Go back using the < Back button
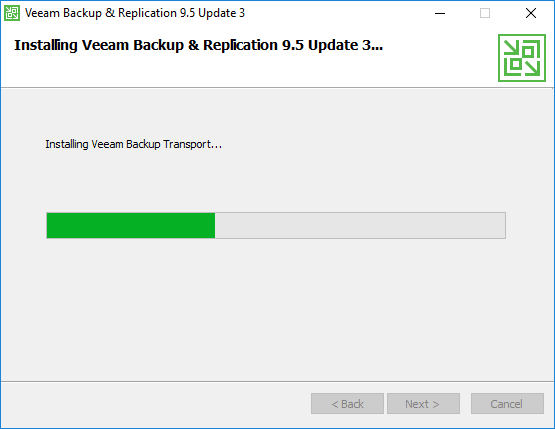The height and width of the screenshot is (429, 555). coord(347,404)
